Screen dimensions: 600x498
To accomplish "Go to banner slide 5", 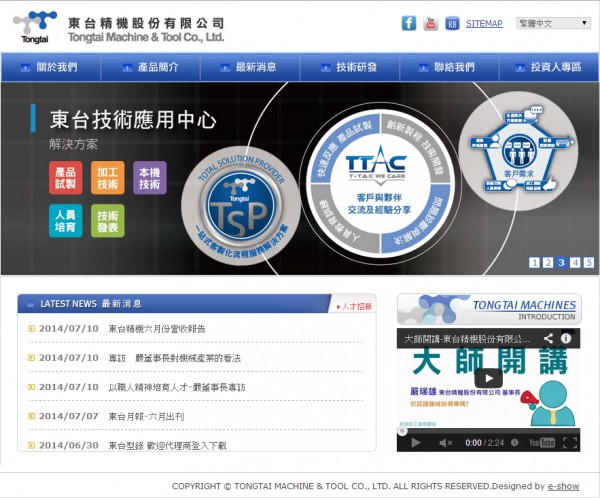I will (x=589, y=263).
